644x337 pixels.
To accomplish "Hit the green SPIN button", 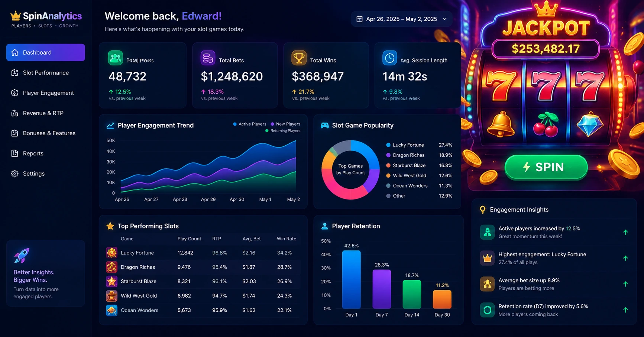I will coord(546,167).
